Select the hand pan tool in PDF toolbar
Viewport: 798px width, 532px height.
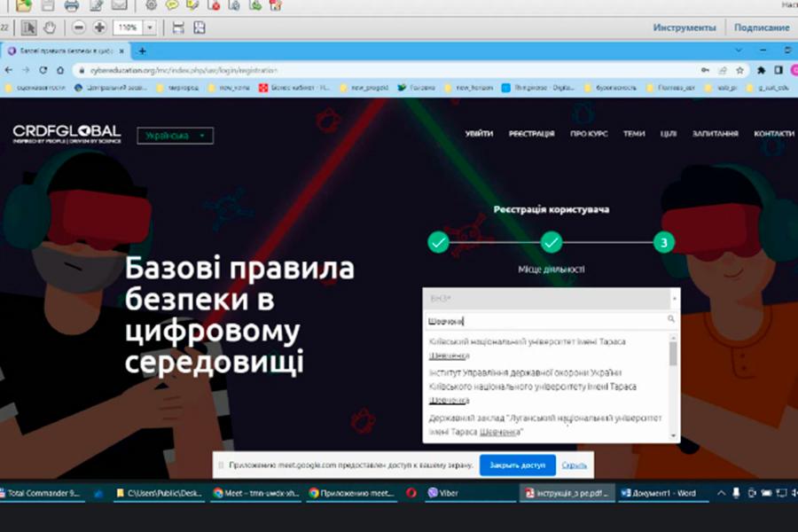50,27
